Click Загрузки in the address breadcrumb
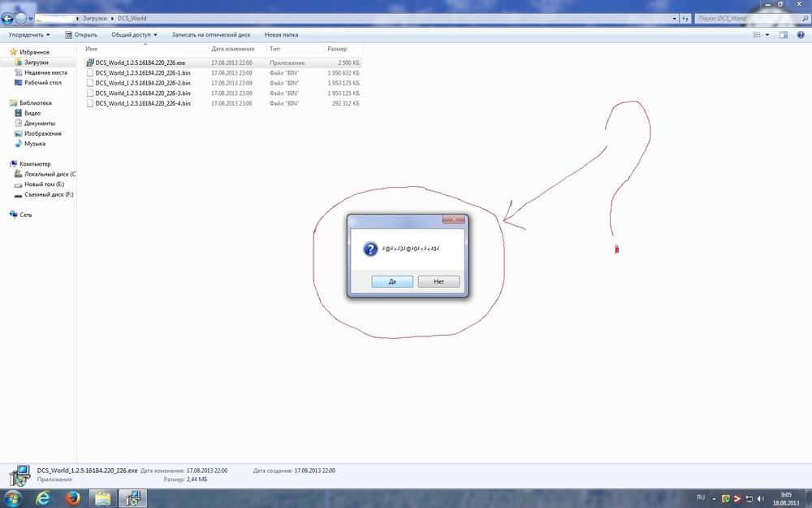Screen dimensions: 812x508 pyautogui.click(x=95, y=18)
